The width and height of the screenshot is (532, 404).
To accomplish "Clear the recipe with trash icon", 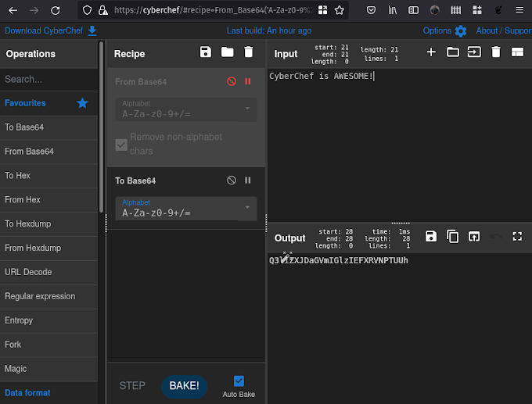I will click(249, 52).
